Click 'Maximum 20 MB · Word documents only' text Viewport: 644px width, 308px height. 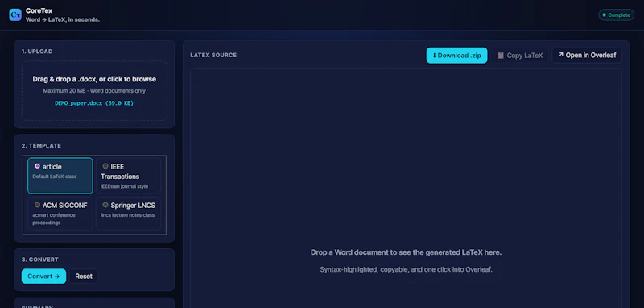(x=94, y=91)
